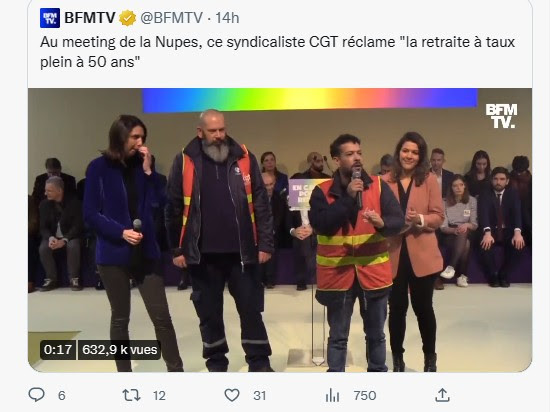The width and height of the screenshot is (555, 412).
Task: Click the tweet text about CGT syndicaliste
Action: (277, 52)
